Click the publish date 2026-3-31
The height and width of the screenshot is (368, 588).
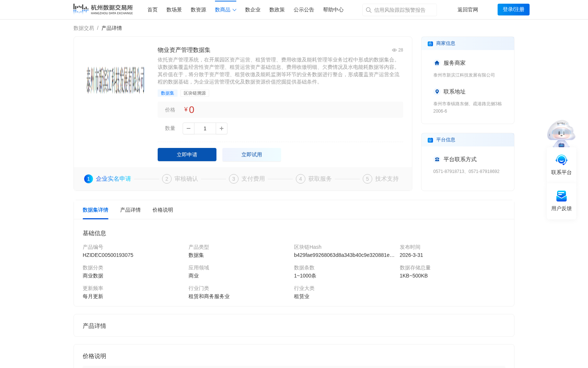[x=411, y=255]
